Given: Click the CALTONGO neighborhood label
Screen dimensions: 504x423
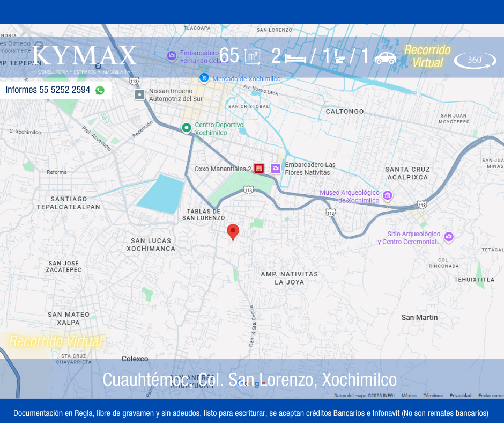Looking at the screenshot, I should (345, 111).
